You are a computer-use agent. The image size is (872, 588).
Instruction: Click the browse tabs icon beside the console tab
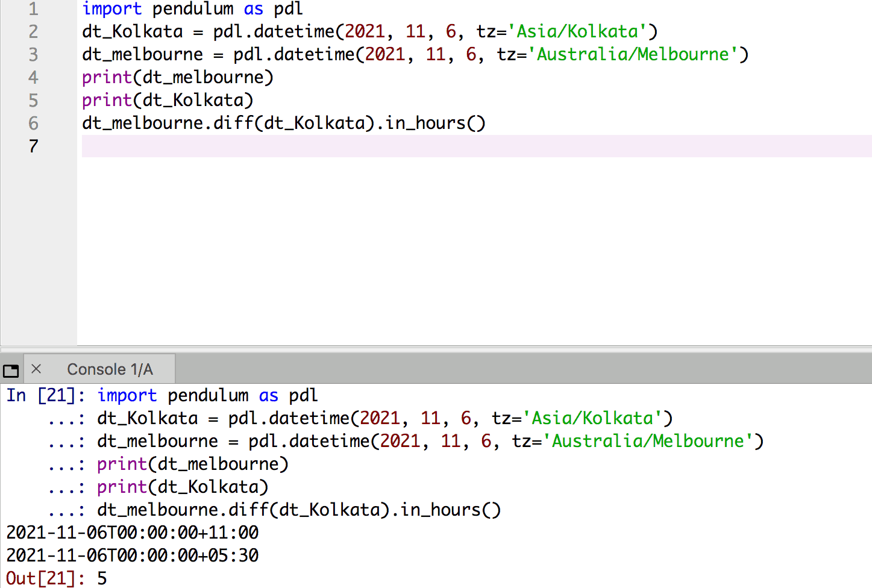point(11,370)
